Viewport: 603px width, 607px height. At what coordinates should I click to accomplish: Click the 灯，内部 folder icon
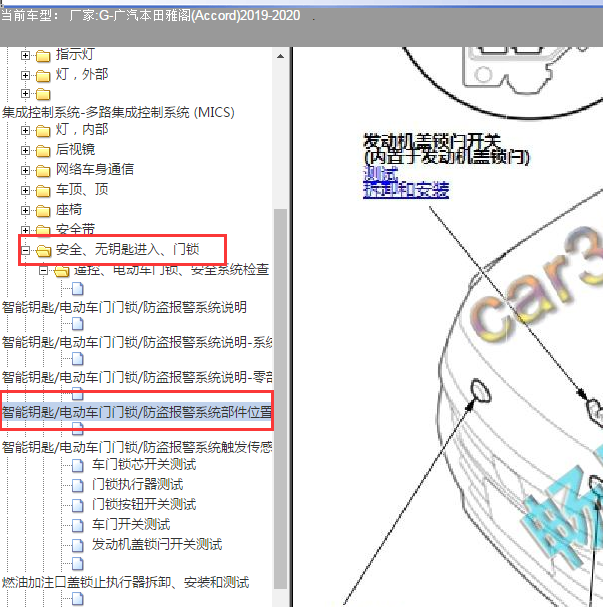click(x=43, y=131)
